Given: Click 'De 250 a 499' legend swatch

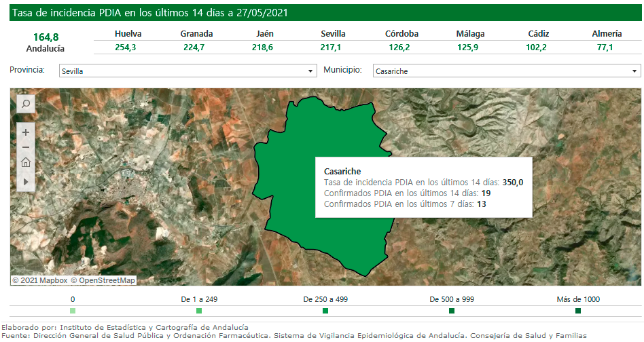Looking at the screenshot, I should (x=325, y=311).
